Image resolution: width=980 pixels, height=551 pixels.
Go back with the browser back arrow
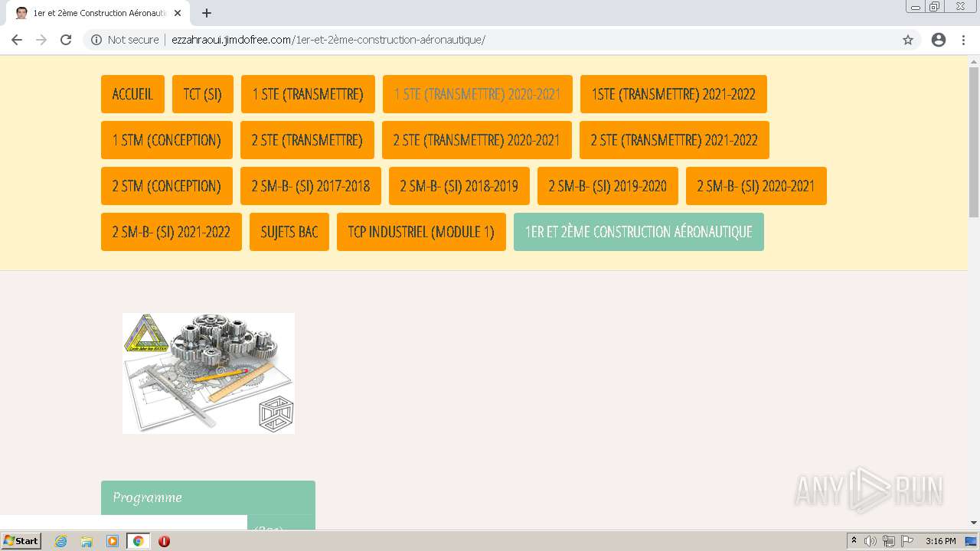[x=17, y=40]
